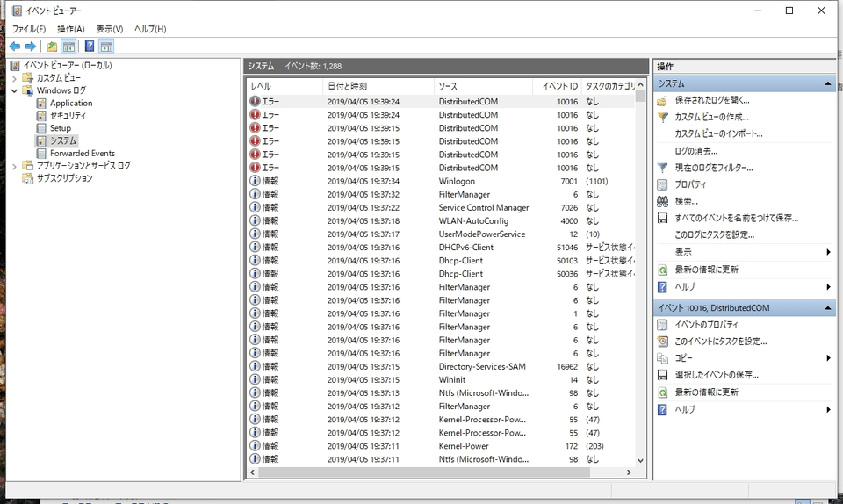843x504 pixels.
Task: Expand the カスタム ビュー tree node
Action: pyautogui.click(x=14, y=78)
